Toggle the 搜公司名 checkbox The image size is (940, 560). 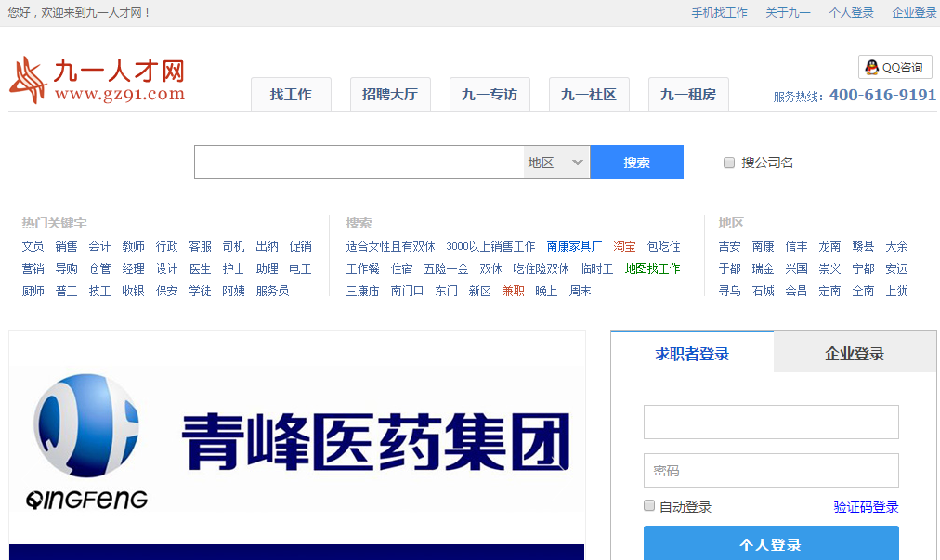[x=729, y=163]
